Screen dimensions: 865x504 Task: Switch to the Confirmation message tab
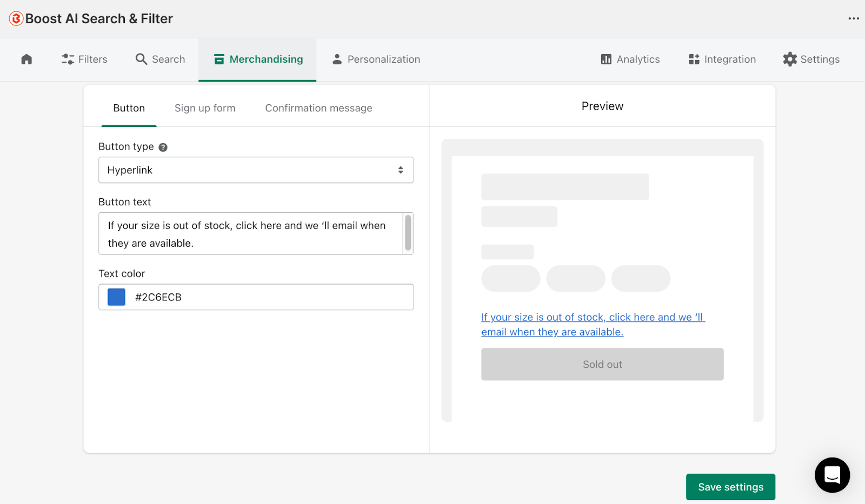click(x=318, y=108)
